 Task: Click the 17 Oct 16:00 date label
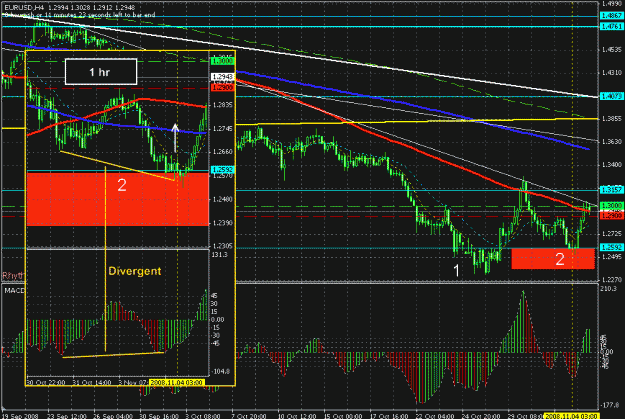point(390,416)
